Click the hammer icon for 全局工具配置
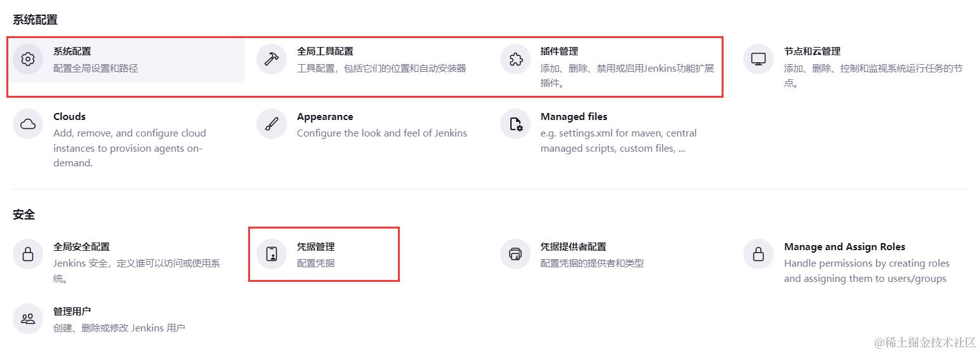The height and width of the screenshot is (353, 980). (272, 59)
